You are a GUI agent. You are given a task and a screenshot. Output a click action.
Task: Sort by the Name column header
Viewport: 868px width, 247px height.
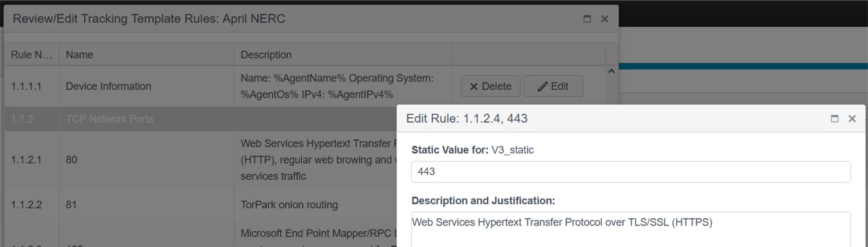(147, 54)
